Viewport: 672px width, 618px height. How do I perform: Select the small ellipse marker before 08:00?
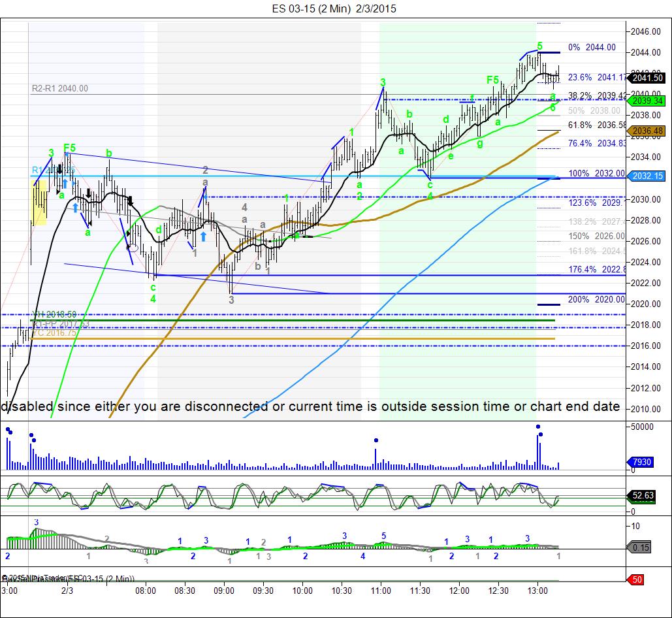click(133, 248)
